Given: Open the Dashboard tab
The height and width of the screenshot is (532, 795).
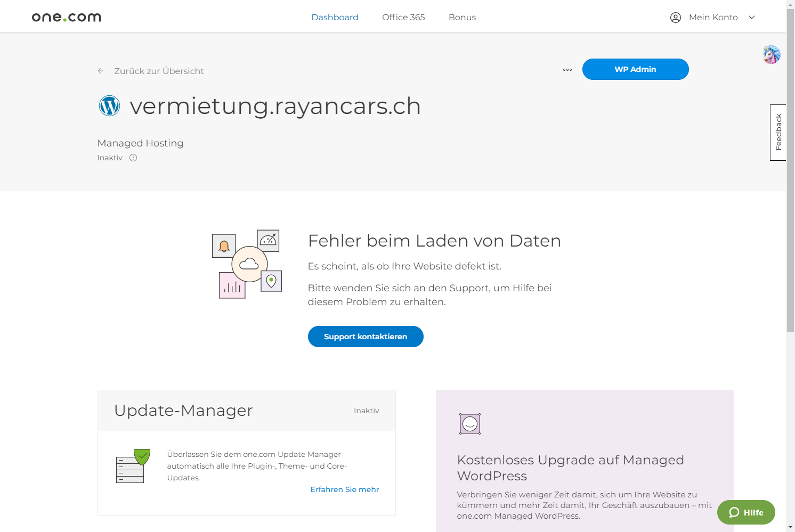Looking at the screenshot, I should pos(335,17).
